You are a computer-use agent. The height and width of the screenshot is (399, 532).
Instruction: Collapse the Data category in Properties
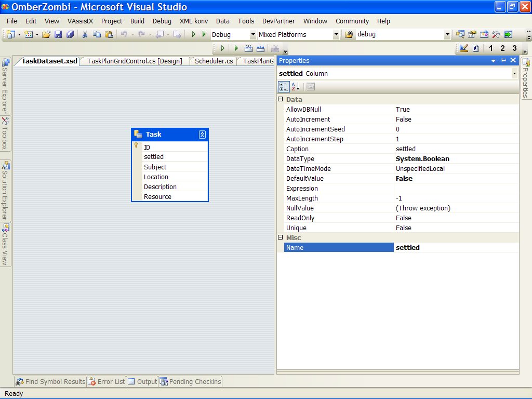point(280,99)
